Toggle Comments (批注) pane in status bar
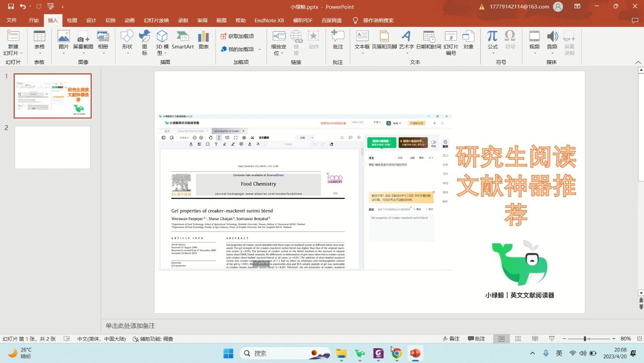Screen dimensions: 644x363 [x=477, y=339]
